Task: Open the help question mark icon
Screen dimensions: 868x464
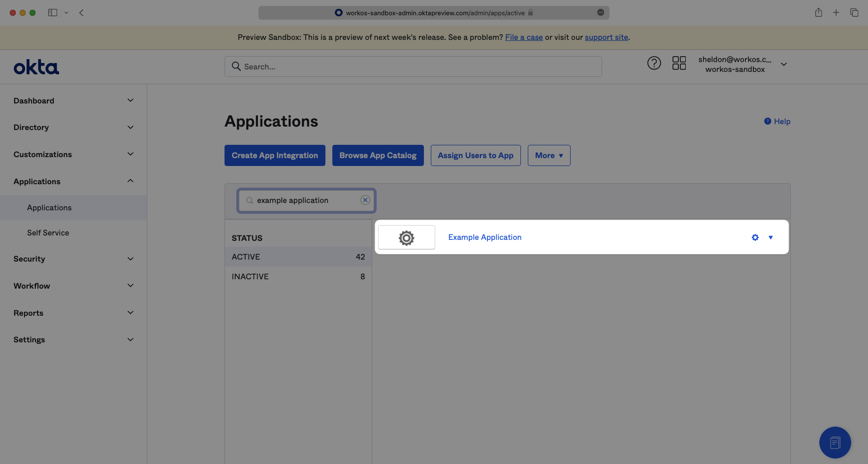Action: tap(654, 63)
